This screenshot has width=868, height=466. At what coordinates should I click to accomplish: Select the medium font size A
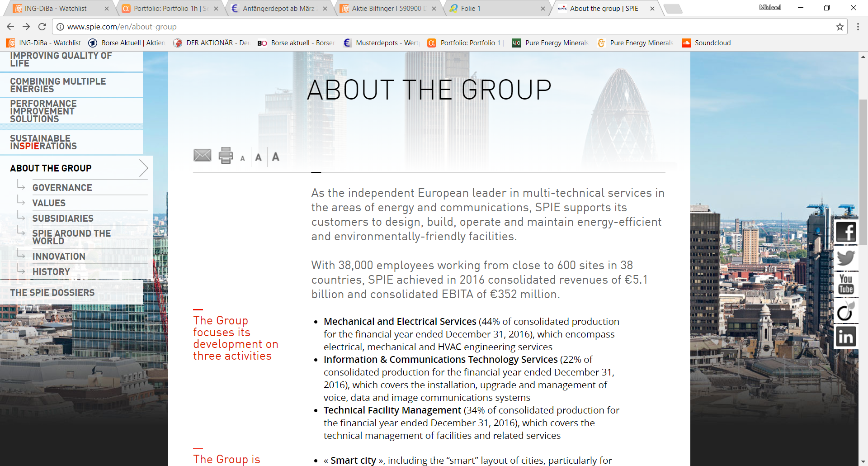pyautogui.click(x=259, y=157)
